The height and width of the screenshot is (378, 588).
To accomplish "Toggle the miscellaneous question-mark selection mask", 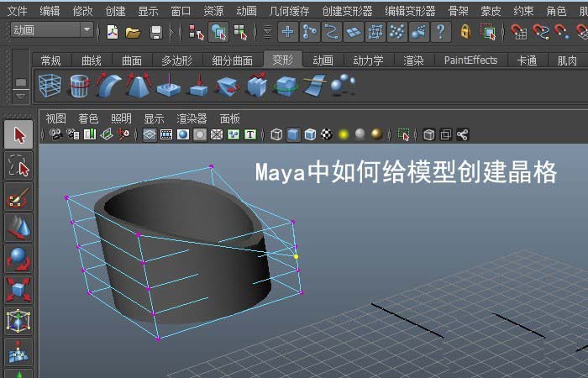I will coord(441,32).
